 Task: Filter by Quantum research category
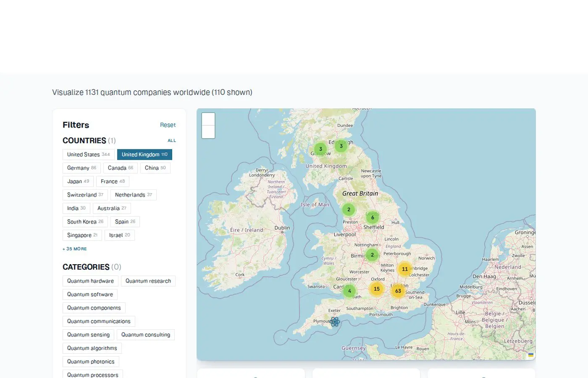pos(148,281)
